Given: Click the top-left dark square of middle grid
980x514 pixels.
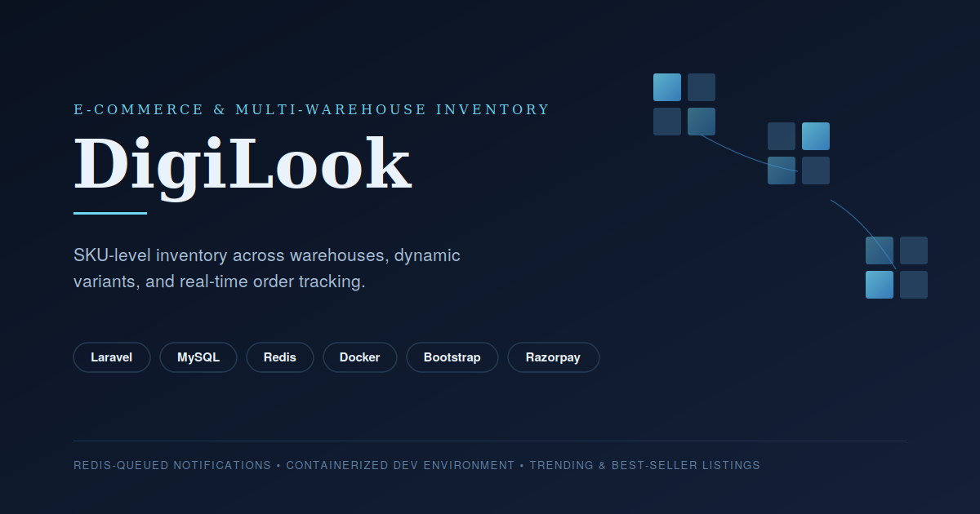Looking at the screenshot, I should (782, 136).
